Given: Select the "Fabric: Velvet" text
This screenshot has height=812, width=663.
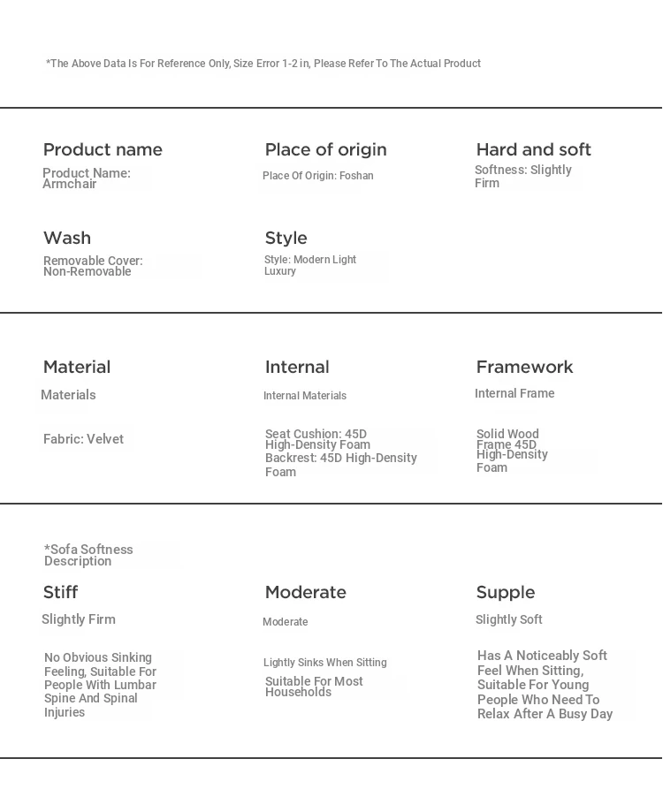Looking at the screenshot, I should (83, 439).
